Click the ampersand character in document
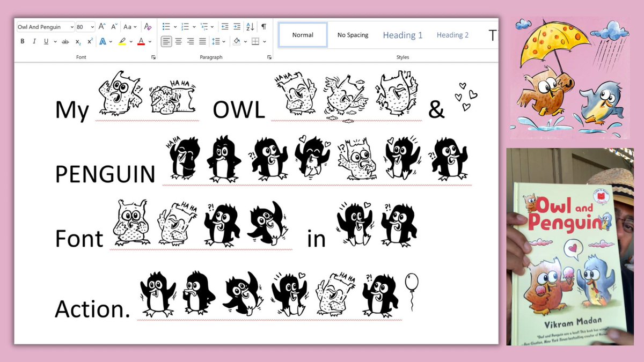644x362 pixels. coord(437,109)
